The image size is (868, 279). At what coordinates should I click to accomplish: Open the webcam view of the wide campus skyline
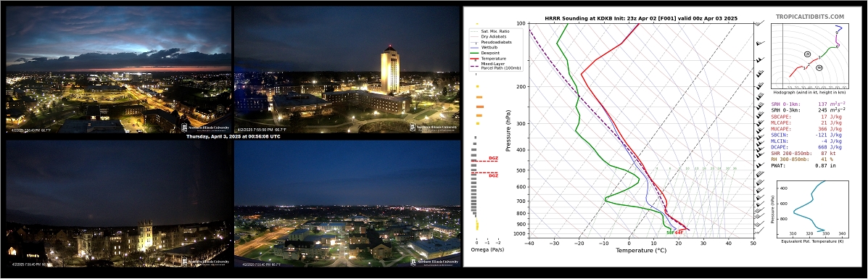(x=347, y=203)
